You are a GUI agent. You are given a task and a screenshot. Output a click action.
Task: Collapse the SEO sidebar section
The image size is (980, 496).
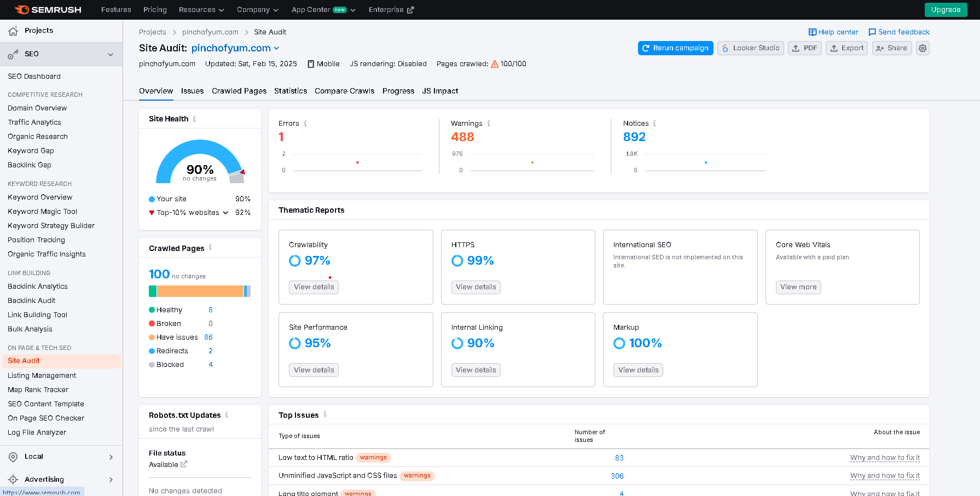point(111,54)
